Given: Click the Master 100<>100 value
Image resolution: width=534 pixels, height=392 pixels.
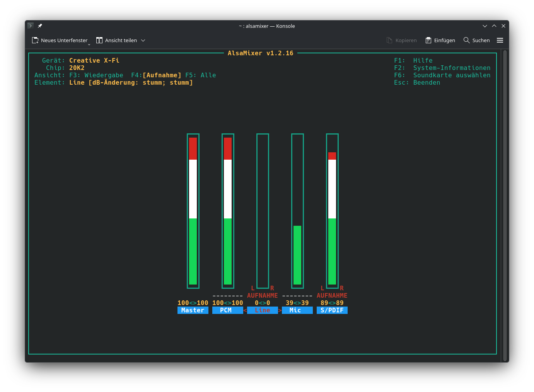Looking at the screenshot, I should (193, 303).
